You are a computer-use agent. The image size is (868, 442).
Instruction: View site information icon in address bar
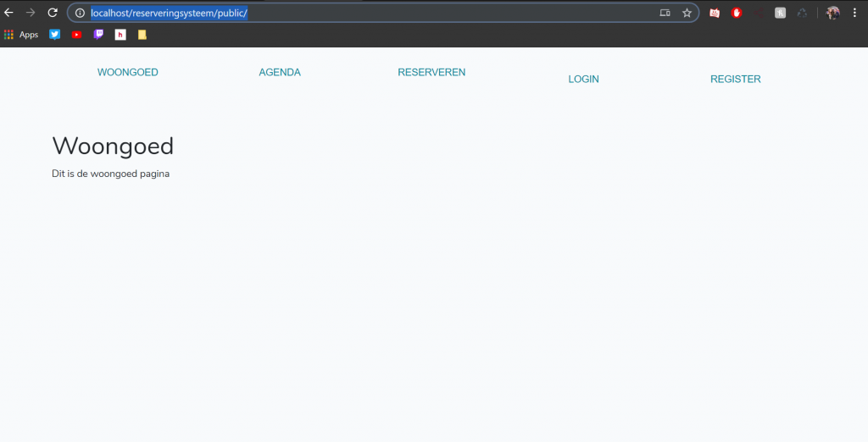pos(80,13)
